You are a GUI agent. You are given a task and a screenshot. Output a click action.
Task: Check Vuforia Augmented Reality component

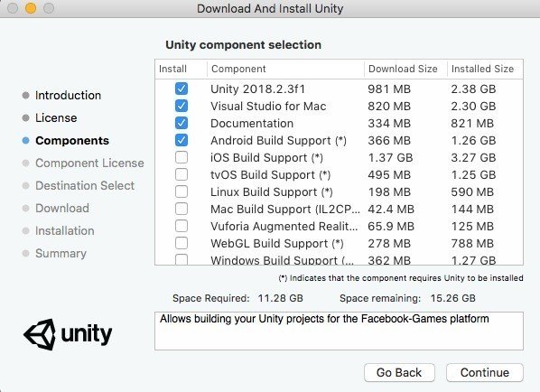[x=182, y=226]
